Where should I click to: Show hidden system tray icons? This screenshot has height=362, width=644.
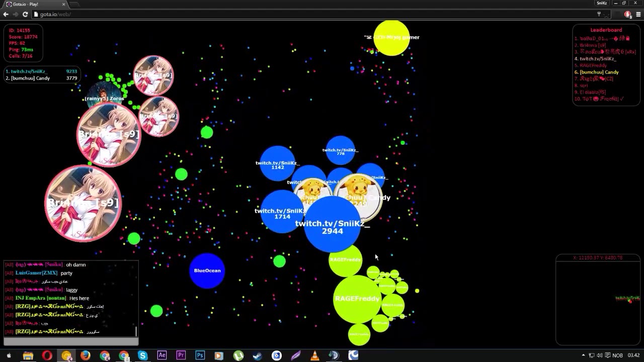click(x=584, y=355)
